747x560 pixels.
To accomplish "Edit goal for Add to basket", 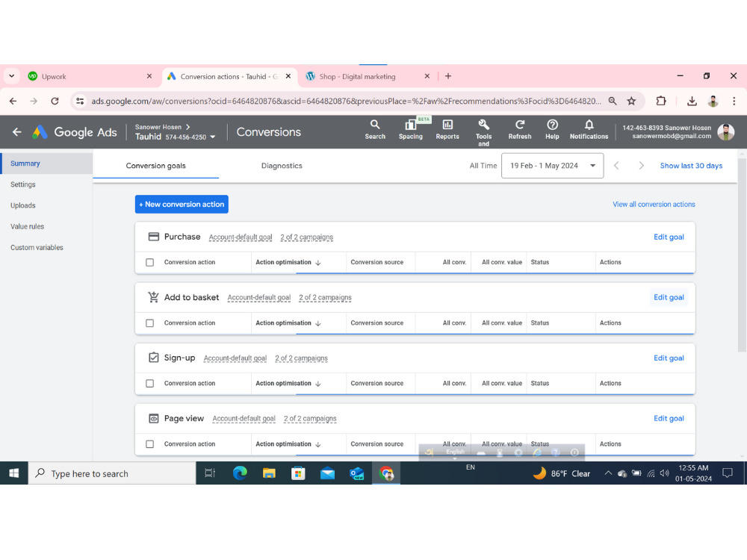I will coord(669,298).
